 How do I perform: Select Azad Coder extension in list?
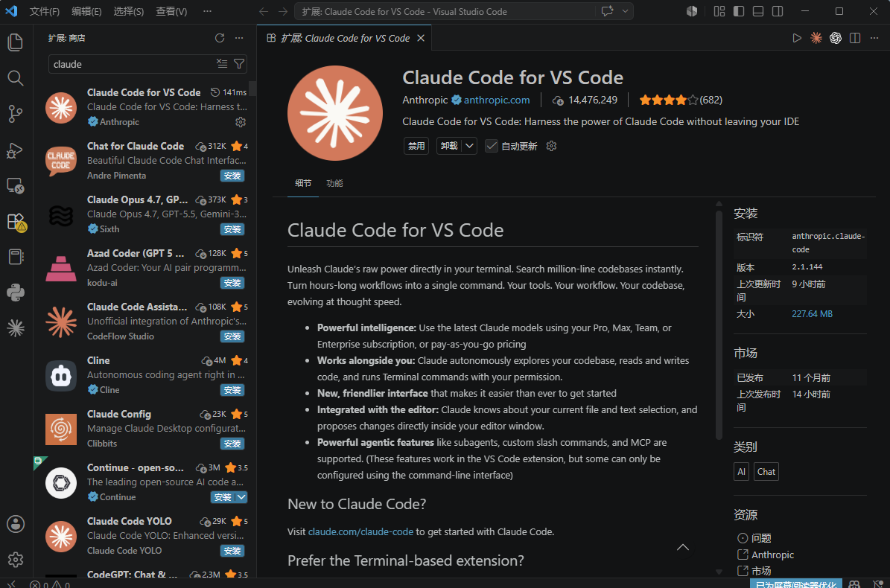tap(144, 268)
